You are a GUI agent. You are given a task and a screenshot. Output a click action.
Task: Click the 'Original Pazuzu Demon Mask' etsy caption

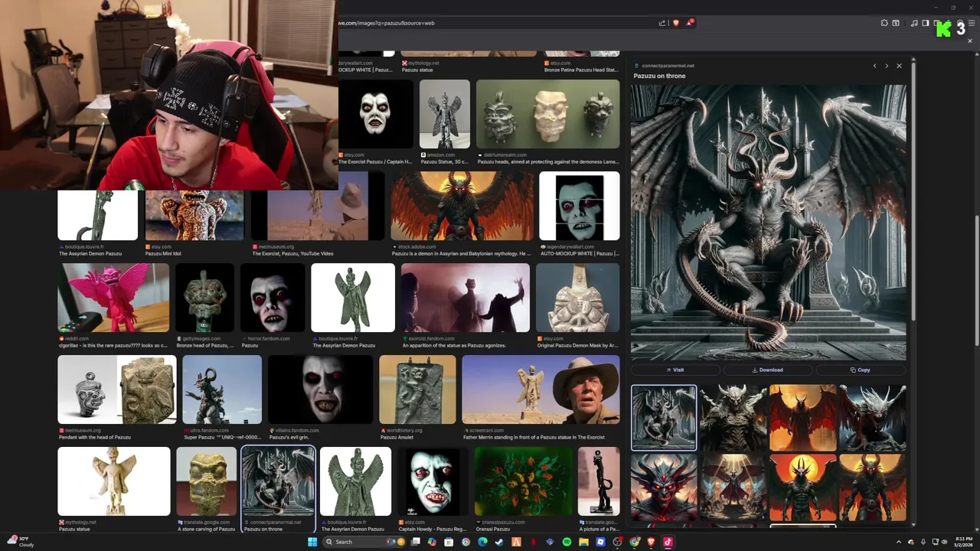pos(577,345)
